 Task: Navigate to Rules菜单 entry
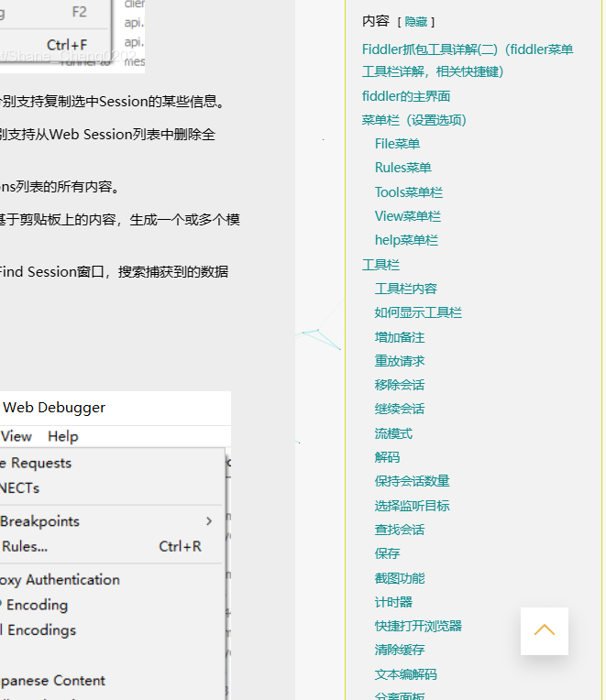click(402, 168)
